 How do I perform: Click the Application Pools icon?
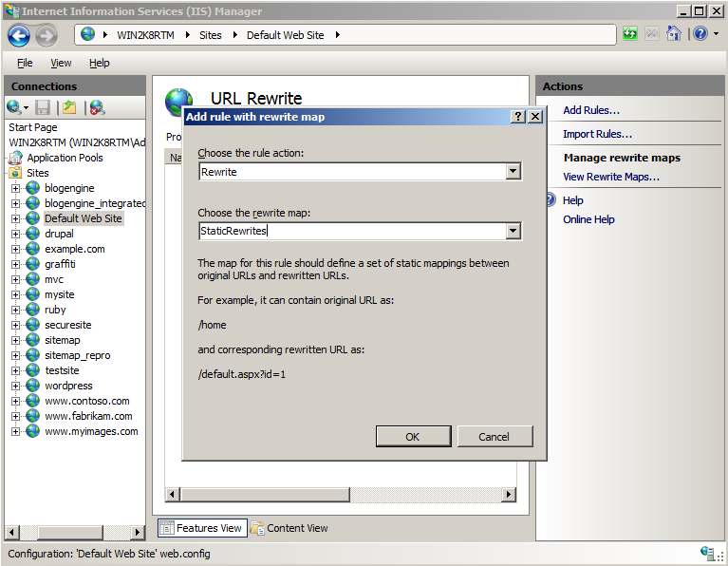[15, 158]
